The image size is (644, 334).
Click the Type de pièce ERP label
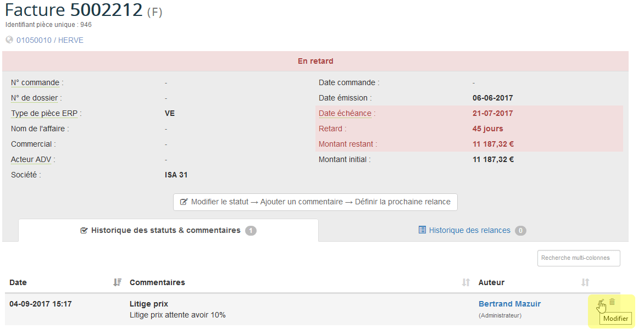coord(46,114)
